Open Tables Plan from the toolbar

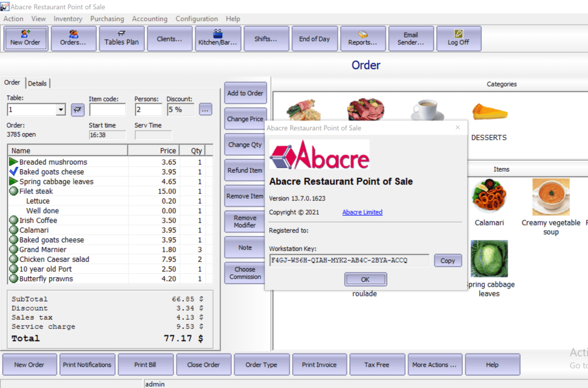coord(122,38)
